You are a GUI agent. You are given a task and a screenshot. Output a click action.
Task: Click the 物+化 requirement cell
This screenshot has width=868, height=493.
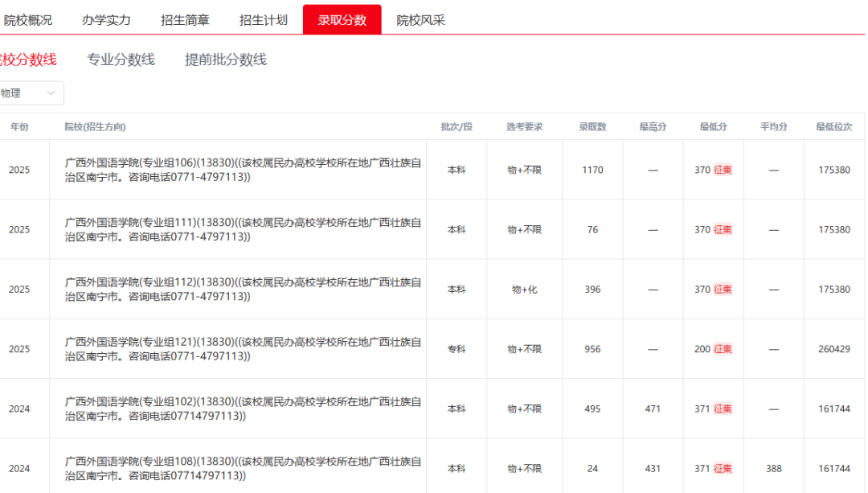524,290
